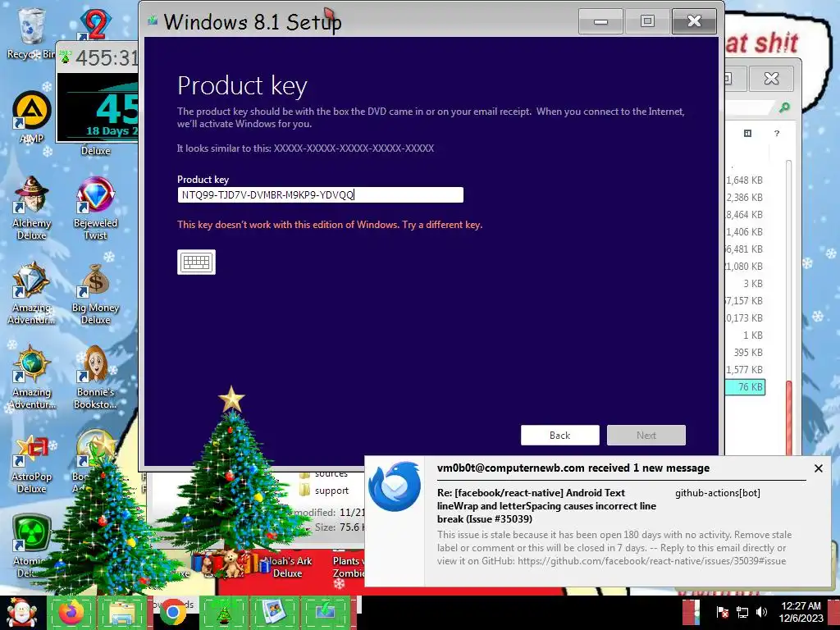Open the Recycle Bin desktop icon
Image resolution: width=840 pixels, height=630 pixels.
[x=31, y=33]
